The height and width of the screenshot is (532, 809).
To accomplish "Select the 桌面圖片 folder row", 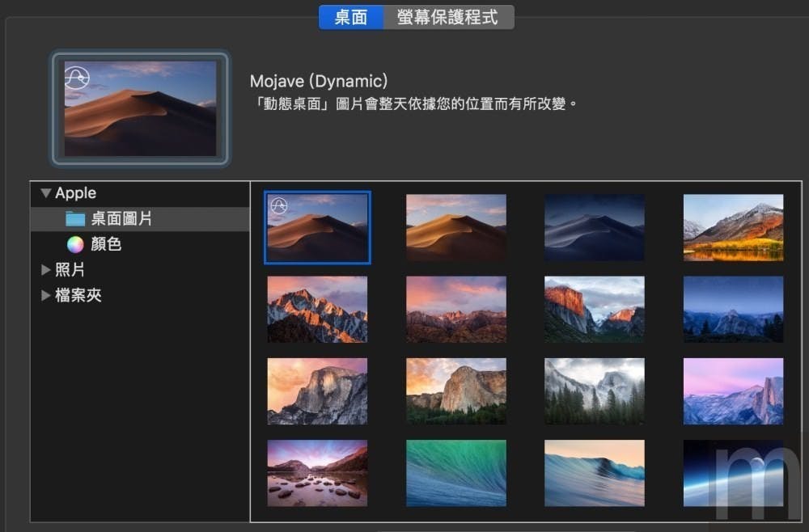I will (x=140, y=219).
